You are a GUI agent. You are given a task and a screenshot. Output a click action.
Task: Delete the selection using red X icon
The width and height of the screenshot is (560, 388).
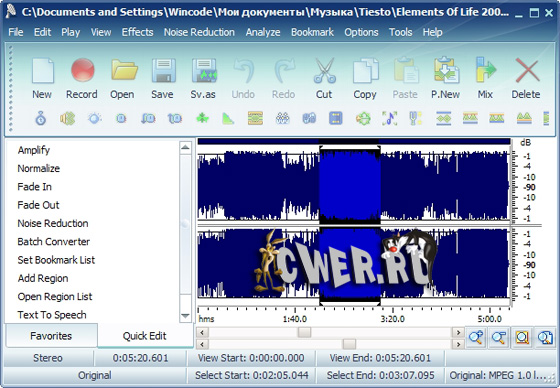point(526,79)
